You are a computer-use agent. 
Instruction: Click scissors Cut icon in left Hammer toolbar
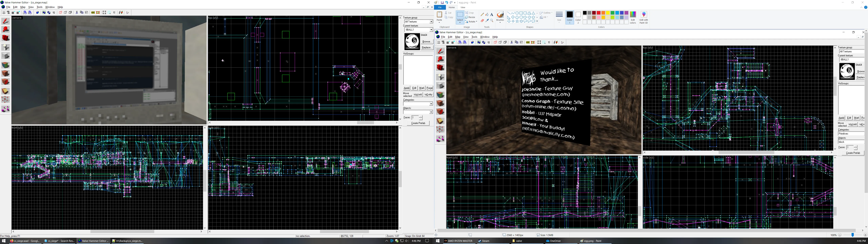pos(77,13)
